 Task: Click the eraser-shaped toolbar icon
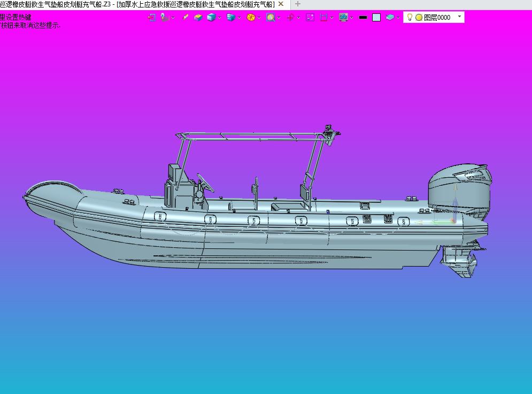click(x=186, y=17)
